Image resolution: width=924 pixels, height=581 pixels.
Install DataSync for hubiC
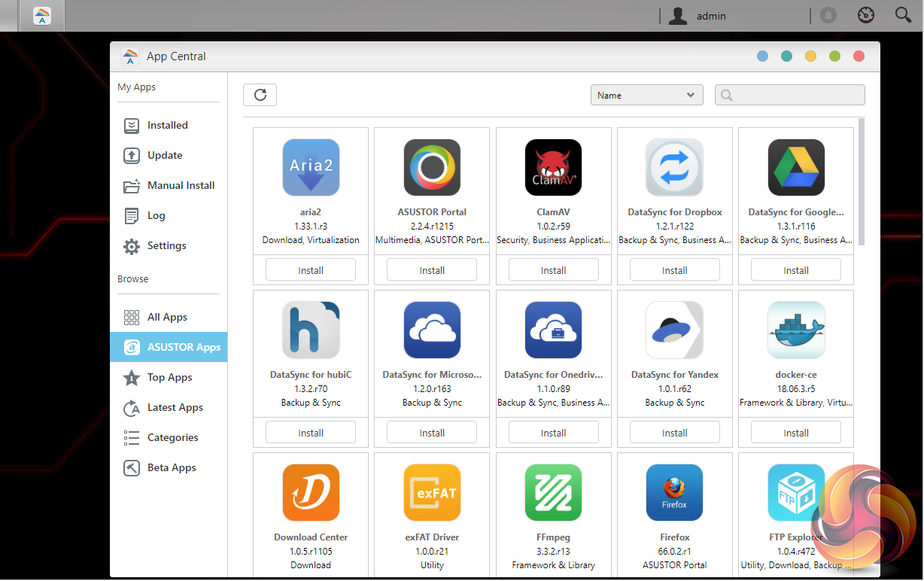[x=311, y=433]
